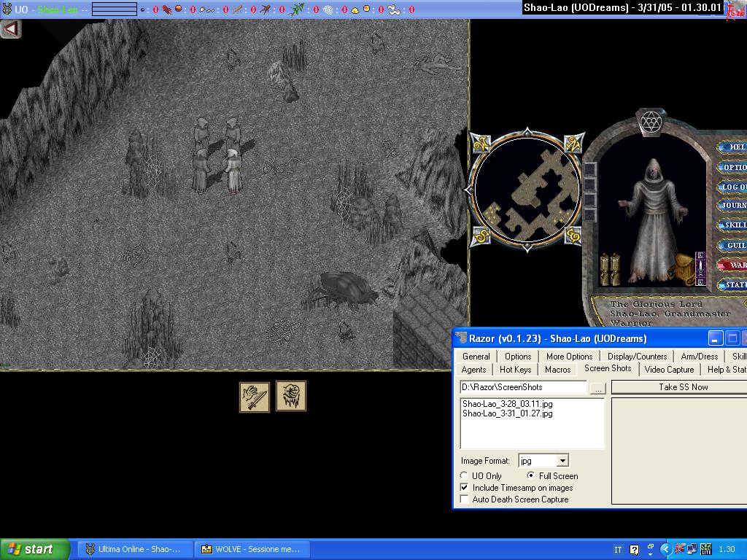Open Razor's Macros tab
Viewport: 747px width, 560px height.
557,370
